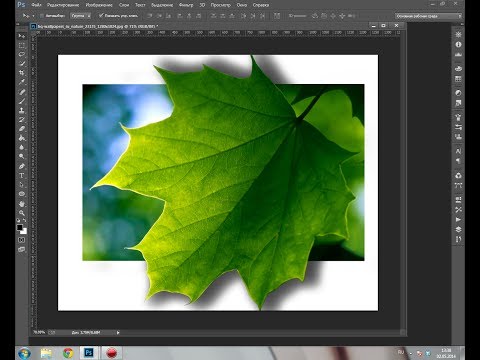Open the Adjustments panel icon

point(459,93)
